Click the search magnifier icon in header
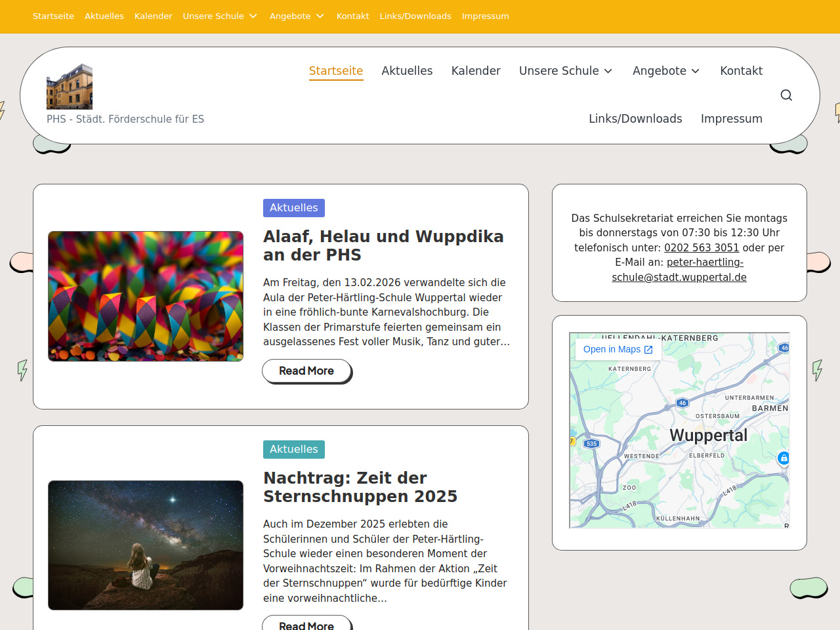Screen dimensions: 840x630 pos(786,95)
